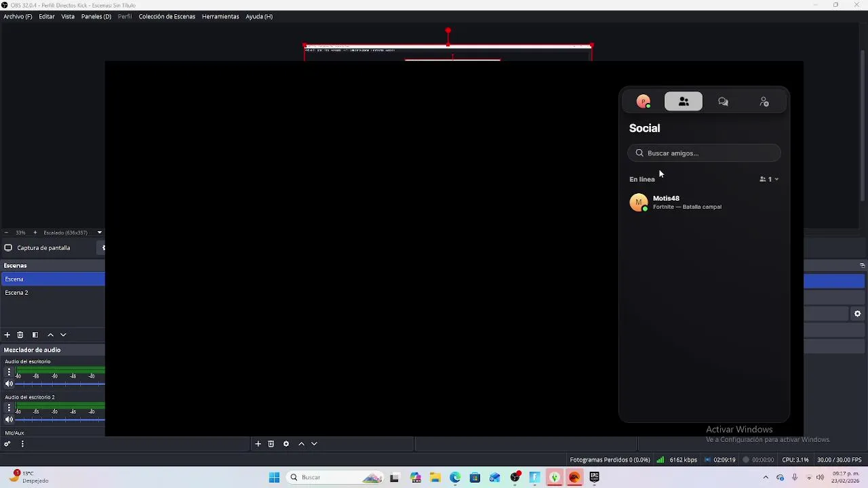Select the Escena 2 scene
The image size is (868, 488).
(53, 293)
